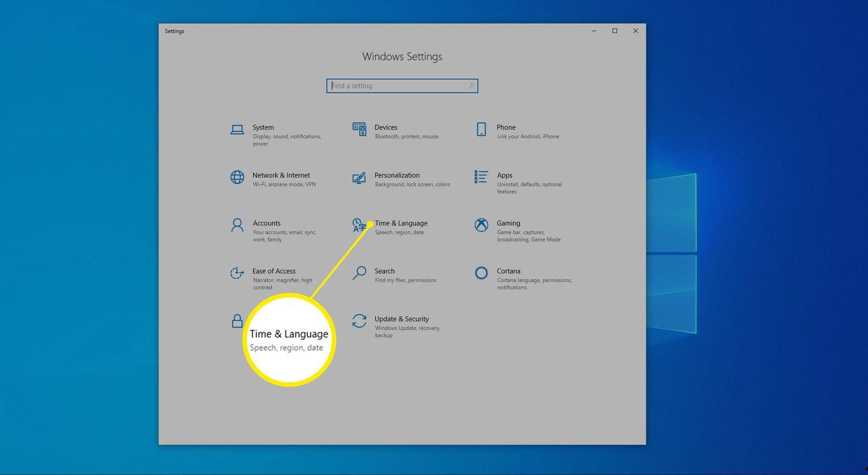Go to Phone settings label
Viewport: 868px width, 475px height.
[x=506, y=127]
